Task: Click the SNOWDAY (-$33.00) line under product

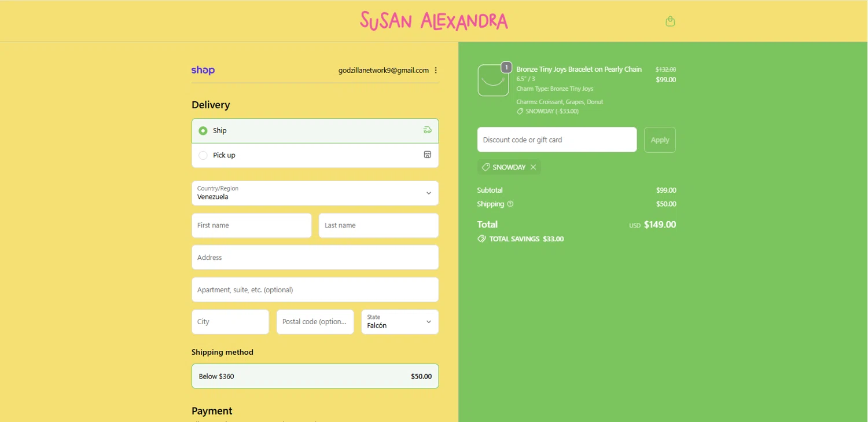Action: 552,111
